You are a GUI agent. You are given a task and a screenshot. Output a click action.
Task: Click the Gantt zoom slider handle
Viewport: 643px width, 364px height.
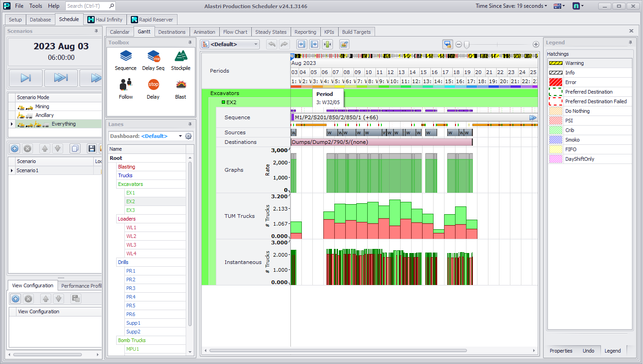pos(466,44)
